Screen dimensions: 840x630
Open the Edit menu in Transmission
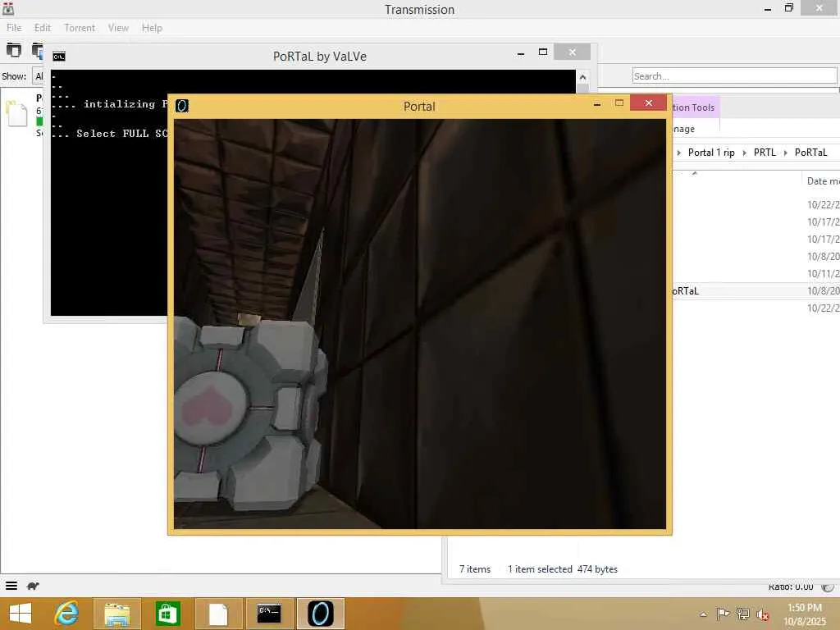(x=43, y=28)
